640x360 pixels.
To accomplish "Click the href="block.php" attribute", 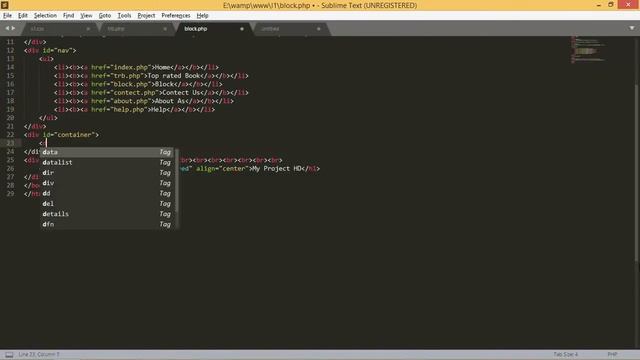I will pyautogui.click(x=121, y=84).
